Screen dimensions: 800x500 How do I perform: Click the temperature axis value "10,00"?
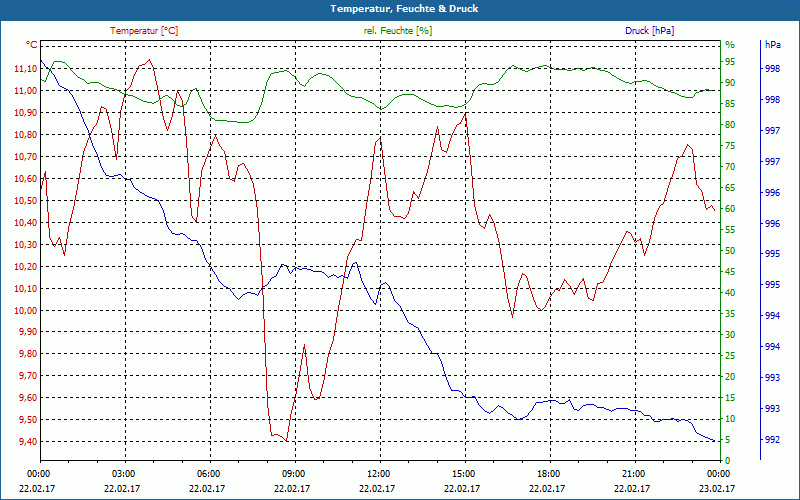(x=26, y=310)
